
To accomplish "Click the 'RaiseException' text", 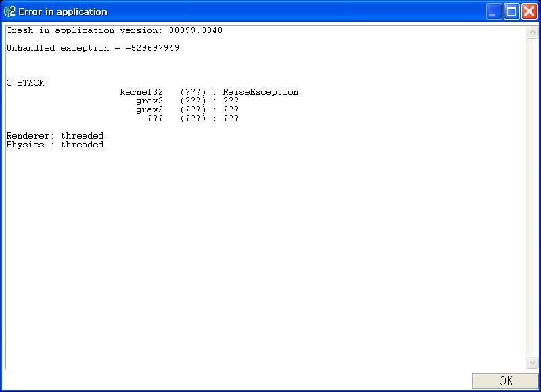I will pos(260,92).
